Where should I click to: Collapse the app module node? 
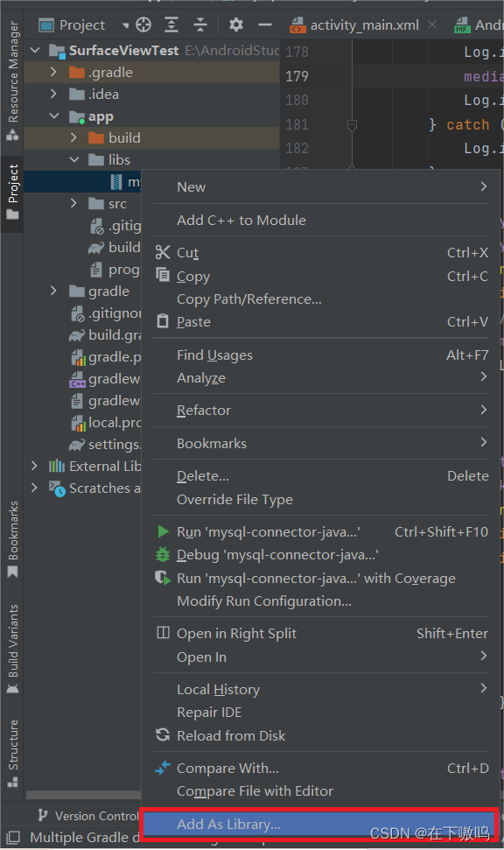[x=54, y=116]
